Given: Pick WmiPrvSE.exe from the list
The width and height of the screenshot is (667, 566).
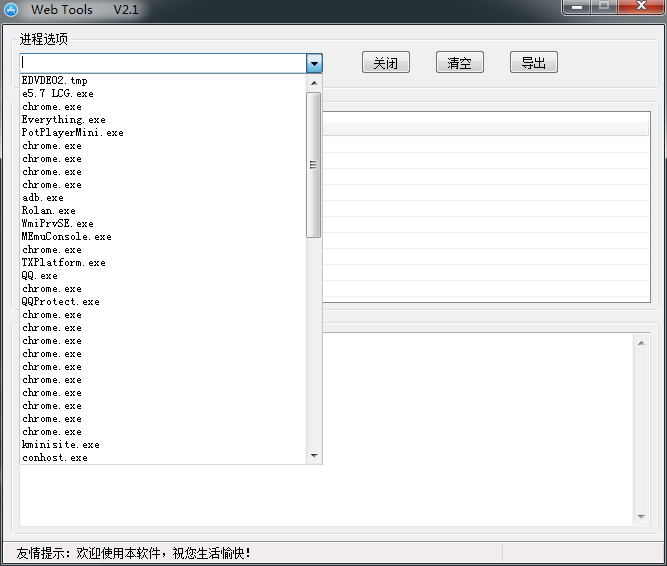Looking at the screenshot, I should (163, 224).
